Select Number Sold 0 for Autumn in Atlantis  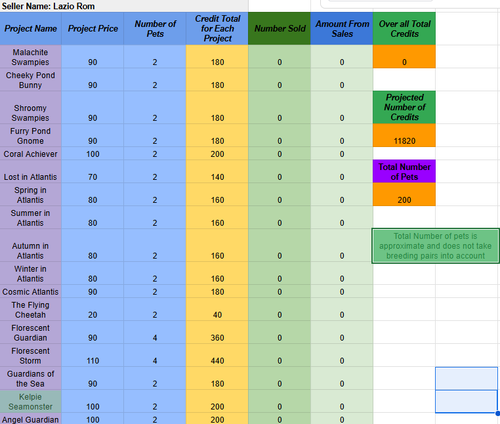click(280, 245)
